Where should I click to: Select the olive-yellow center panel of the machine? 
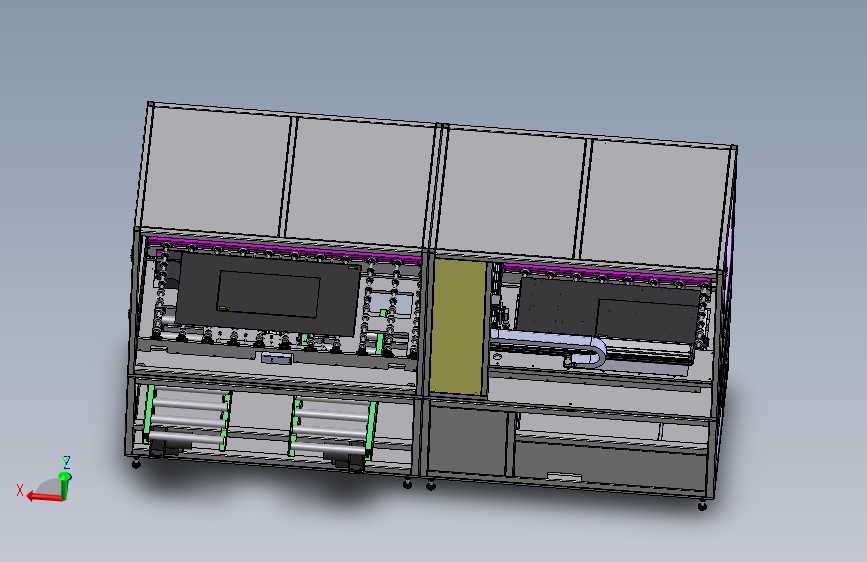point(458,327)
